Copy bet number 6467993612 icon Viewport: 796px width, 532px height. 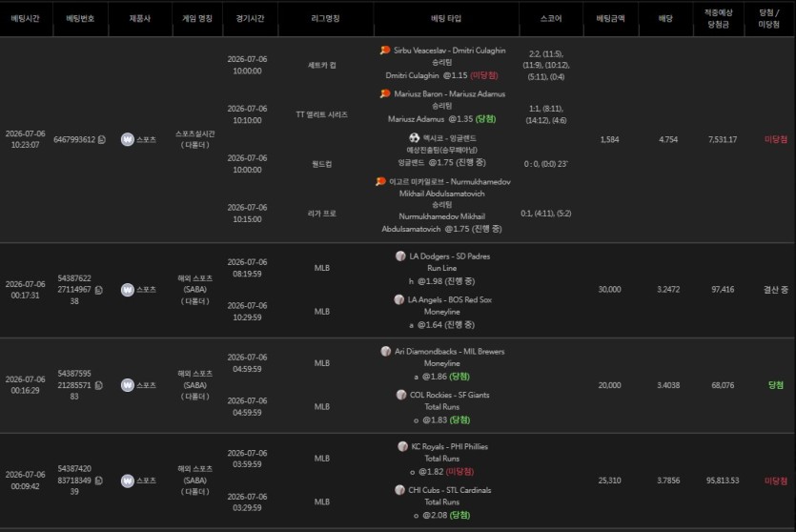[102, 139]
